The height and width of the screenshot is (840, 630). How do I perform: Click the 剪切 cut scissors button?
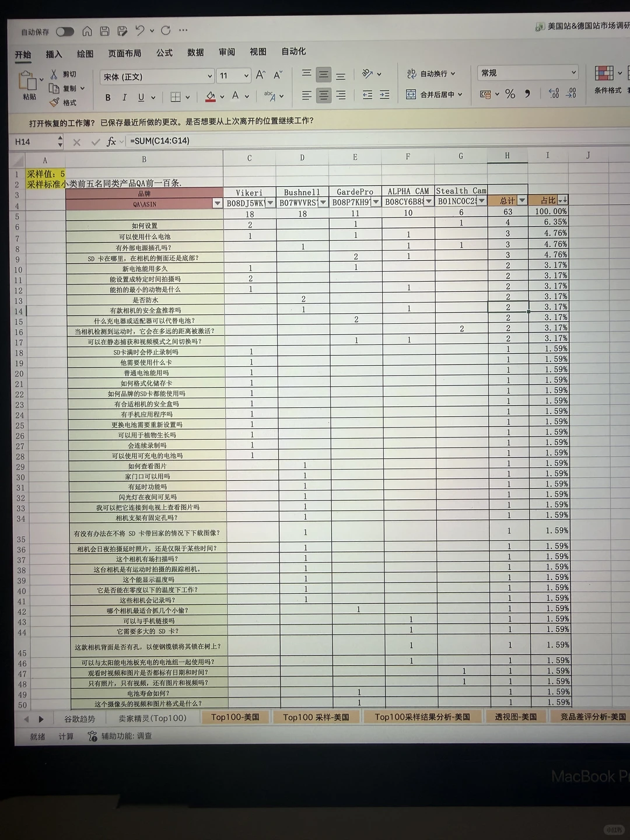[x=64, y=74]
